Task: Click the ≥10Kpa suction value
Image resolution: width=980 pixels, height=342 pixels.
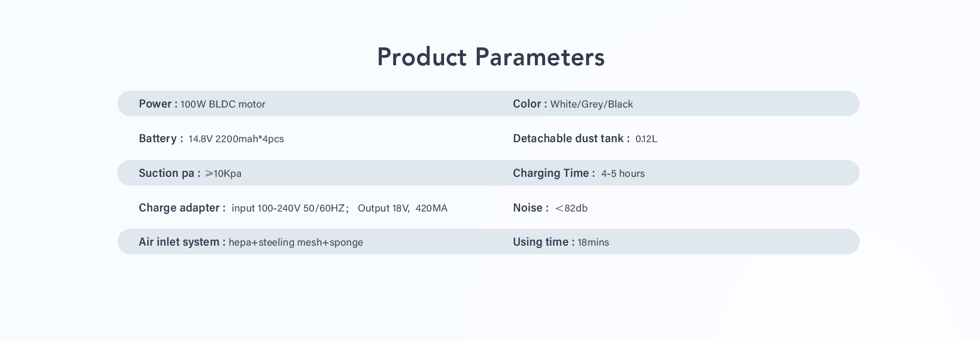Action: pos(223,174)
